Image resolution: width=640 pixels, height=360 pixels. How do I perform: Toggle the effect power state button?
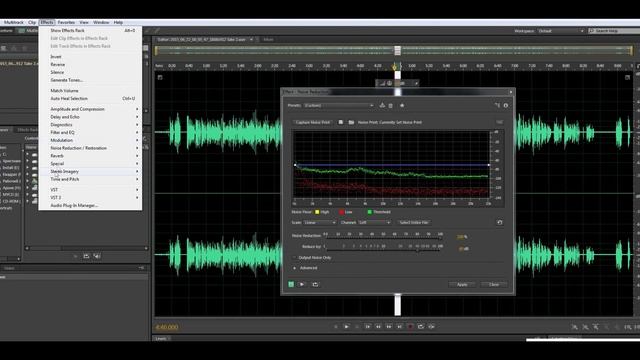(x=291, y=284)
